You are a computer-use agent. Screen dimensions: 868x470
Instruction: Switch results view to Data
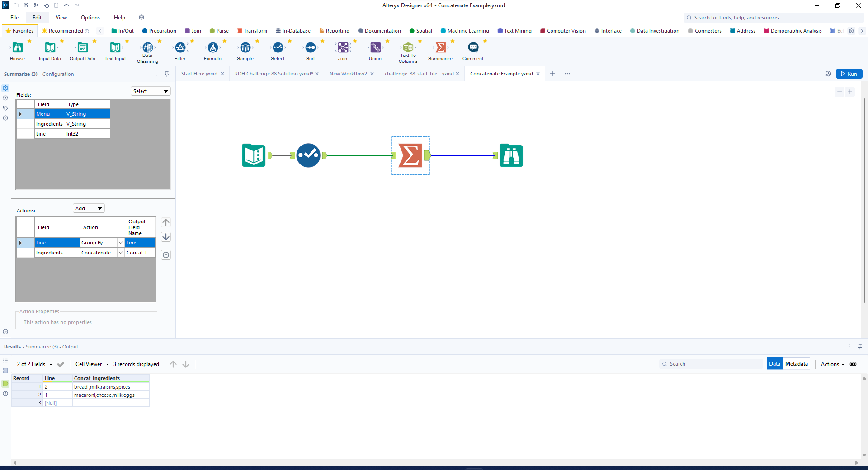[775, 364]
